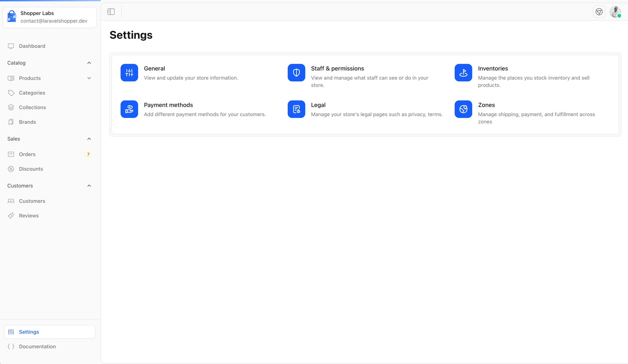Click the Collections stack icon
The height and width of the screenshot is (364, 628).
pyautogui.click(x=11, y=107)
